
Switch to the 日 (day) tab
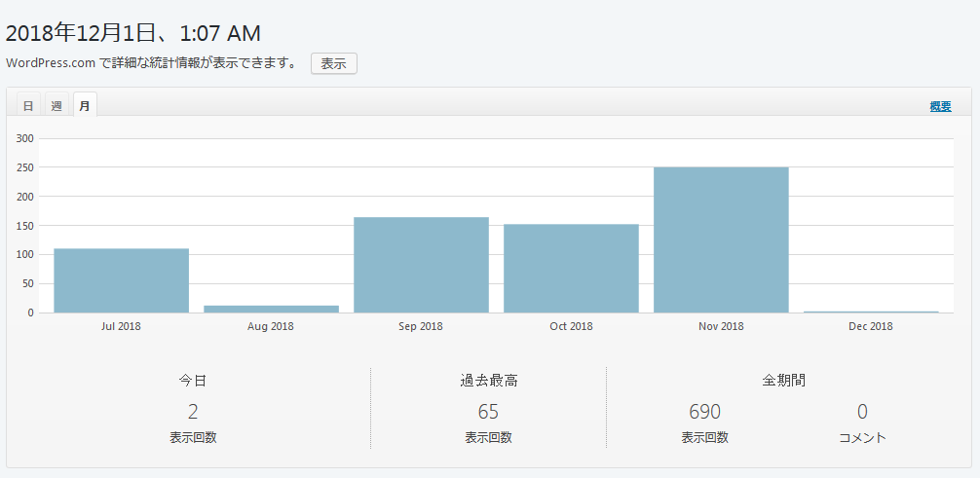28,106
